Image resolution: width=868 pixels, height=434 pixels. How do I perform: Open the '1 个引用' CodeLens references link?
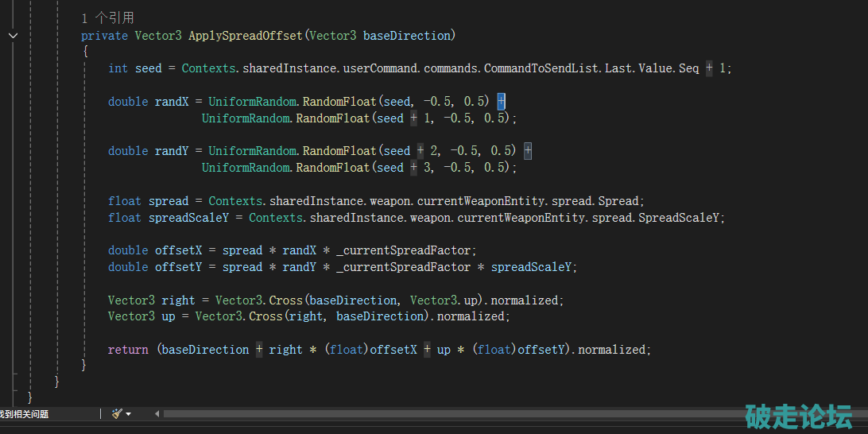[x=107, y=17]
